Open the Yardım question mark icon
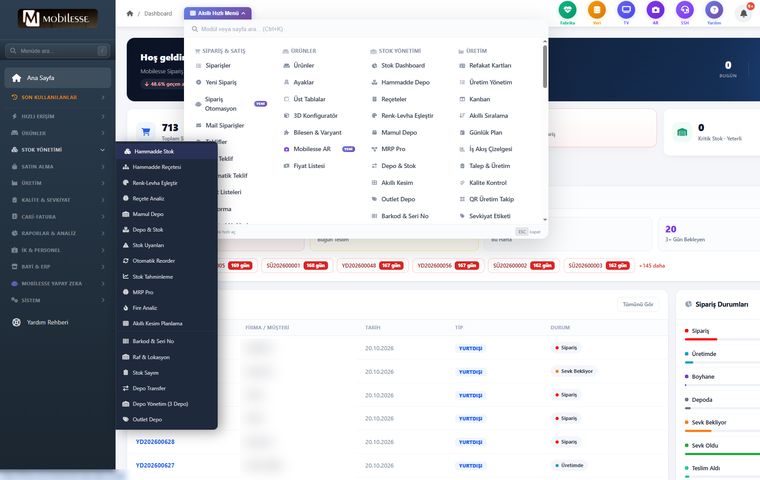 click(714, 10)
